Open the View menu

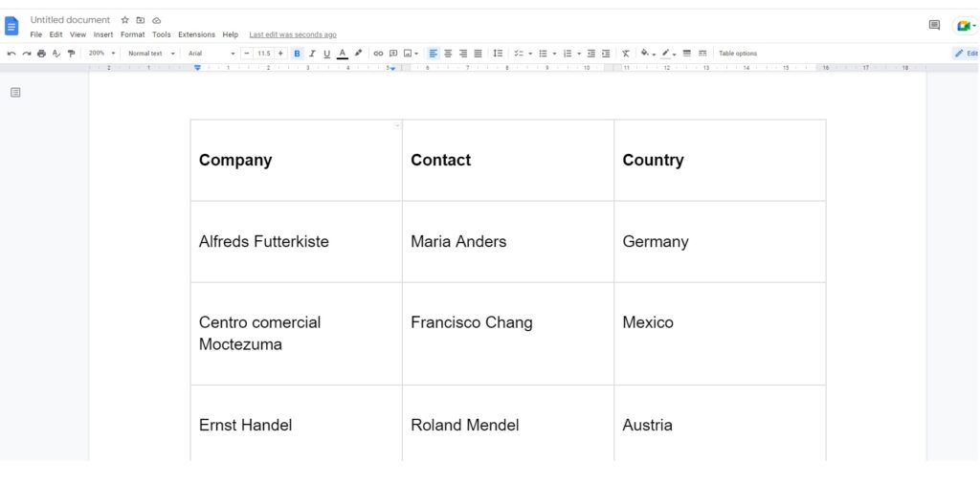tap(78, 35)
